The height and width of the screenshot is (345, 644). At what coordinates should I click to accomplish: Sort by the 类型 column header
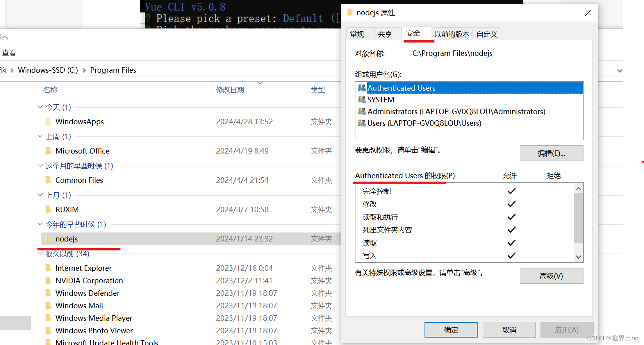pyautogui.click(x=318, y=90)
